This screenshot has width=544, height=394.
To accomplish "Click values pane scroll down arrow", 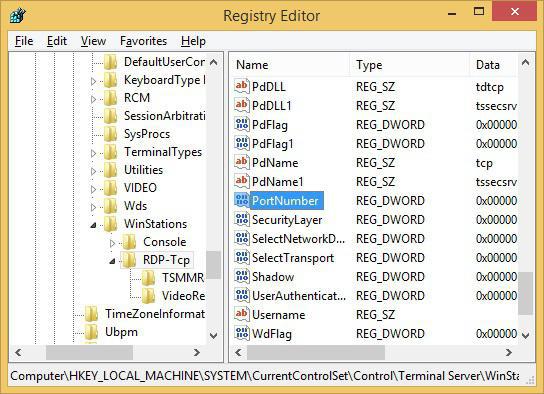I will click(526, 335).
